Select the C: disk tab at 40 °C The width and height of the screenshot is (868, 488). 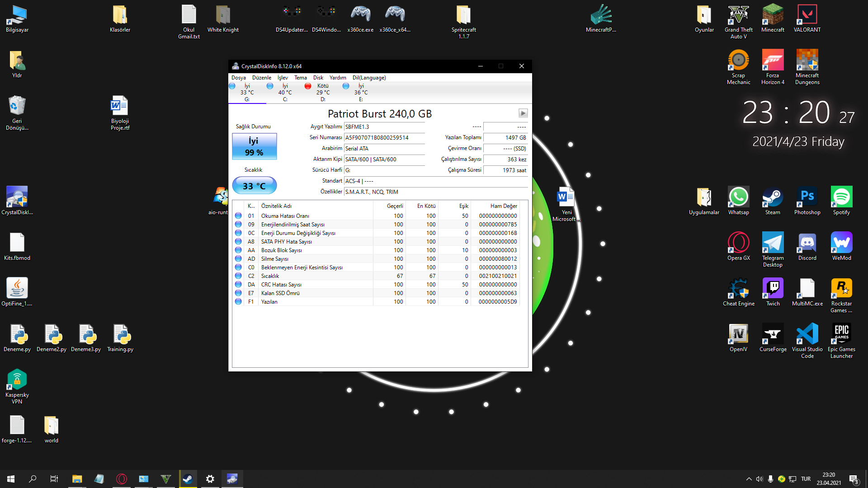pos(285,93)
